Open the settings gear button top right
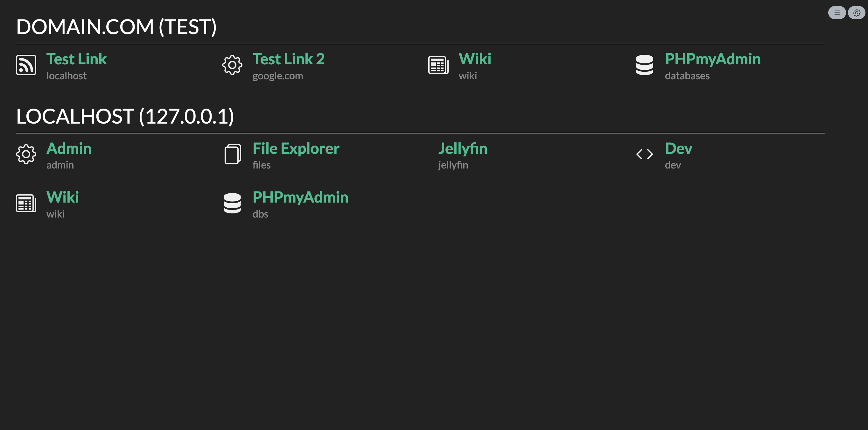 857,13
